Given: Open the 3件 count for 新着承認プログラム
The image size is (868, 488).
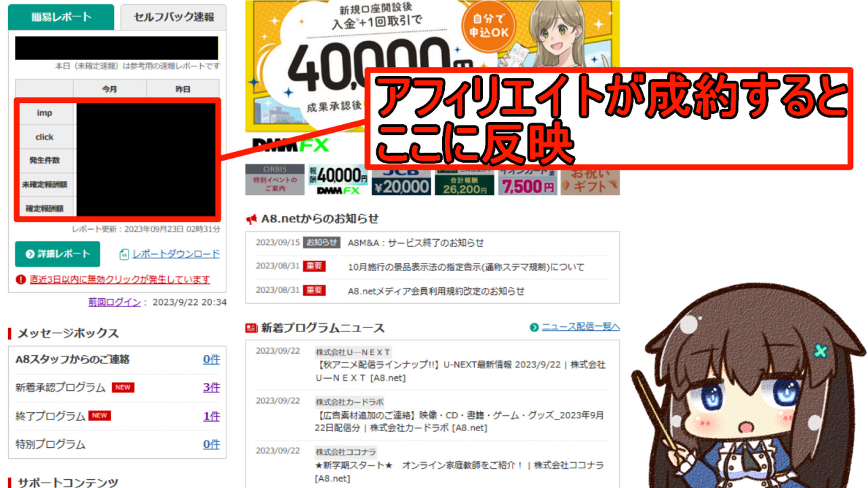Looking at the screenshot, I should tap(212, 388).
